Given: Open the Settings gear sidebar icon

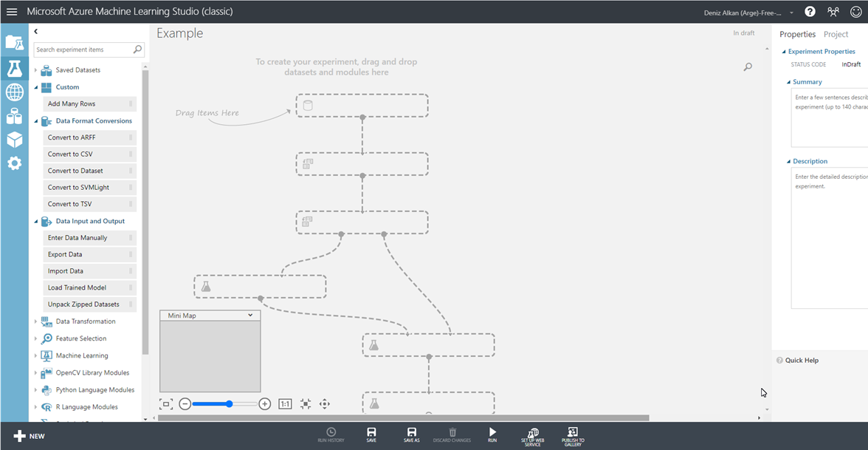Looking at the screenshot, I should coord(15,163).
